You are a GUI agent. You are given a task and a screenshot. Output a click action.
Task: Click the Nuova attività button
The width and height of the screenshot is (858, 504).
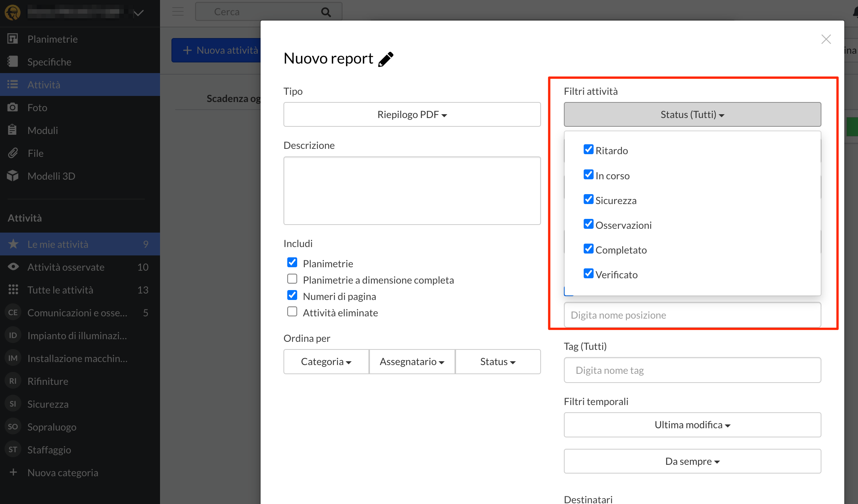tap(216, 50)
